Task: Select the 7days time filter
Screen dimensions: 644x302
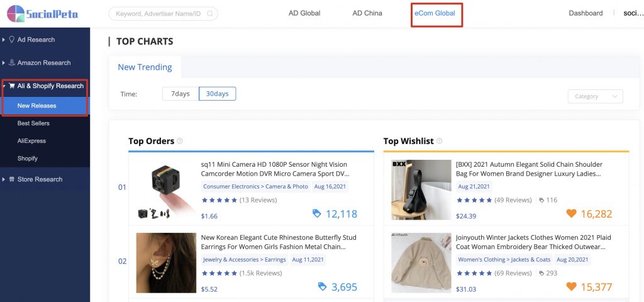Action: coord(180,94)
